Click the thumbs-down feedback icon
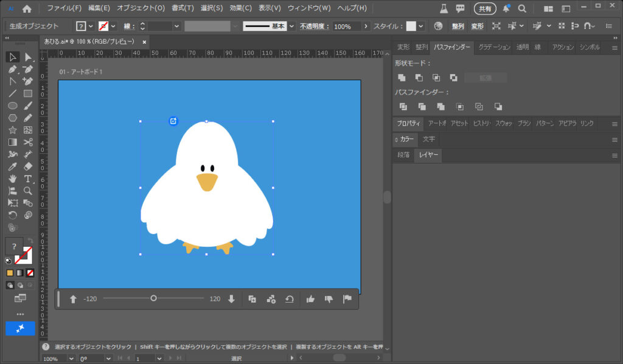Viewport: 623px width, 364px height. click(329, 299)
